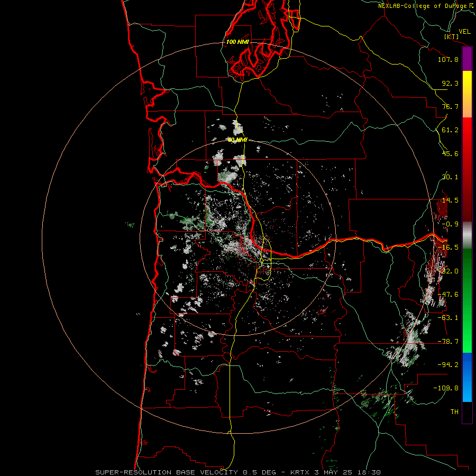
Task: Select the -0.9 legend value
Action: [x=450, y=224]
